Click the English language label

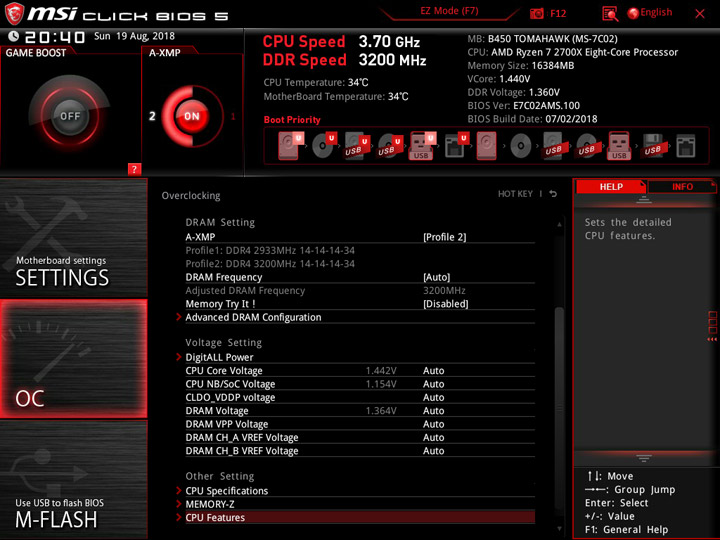[656, 12]
